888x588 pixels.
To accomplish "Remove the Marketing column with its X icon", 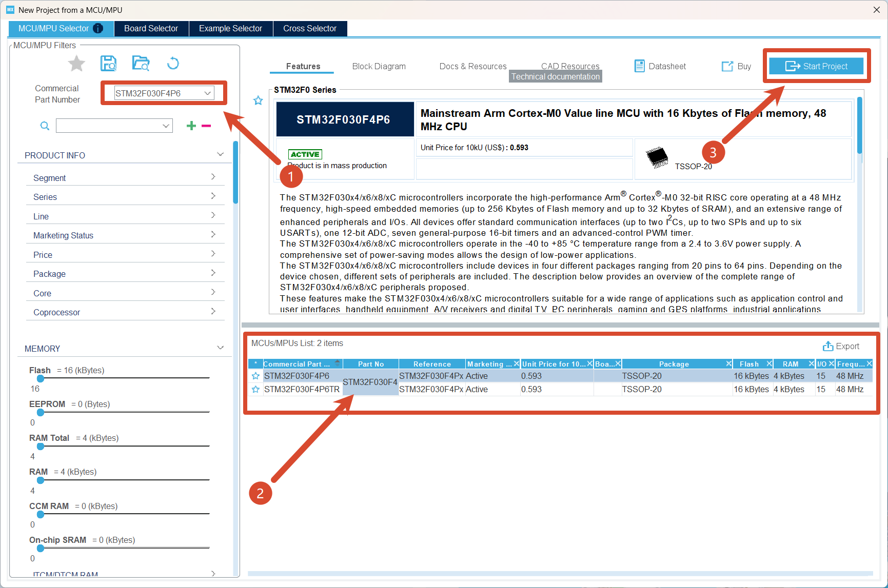I will 516,363.
